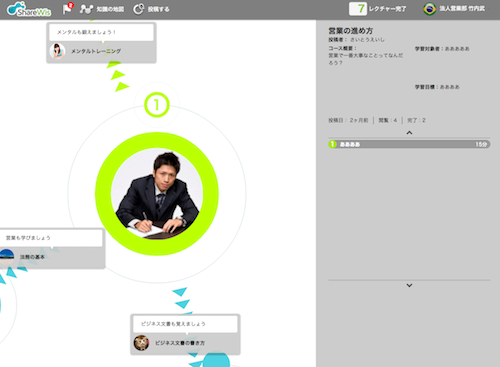Click the メンタルも鍛えましょう speech bubble
The height and width of the screenshot is (367, 500).
click(x=101, y=32)
